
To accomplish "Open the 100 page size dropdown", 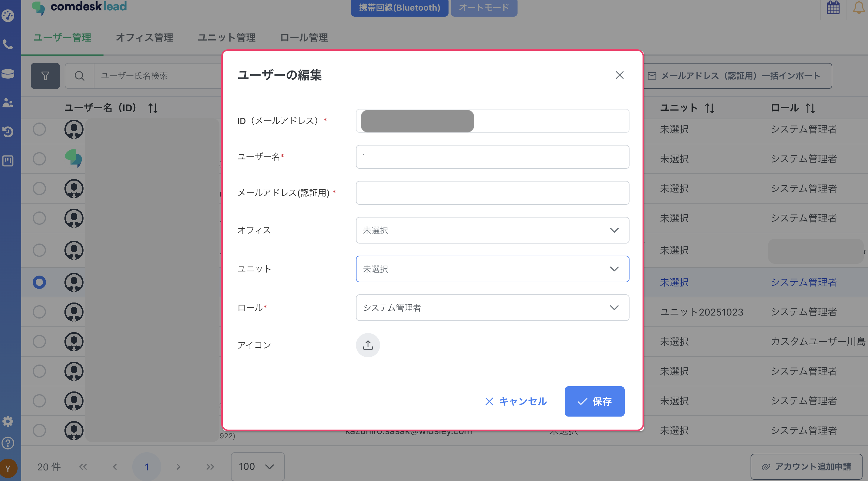I will pyautogui.click(x=258, y=466).
